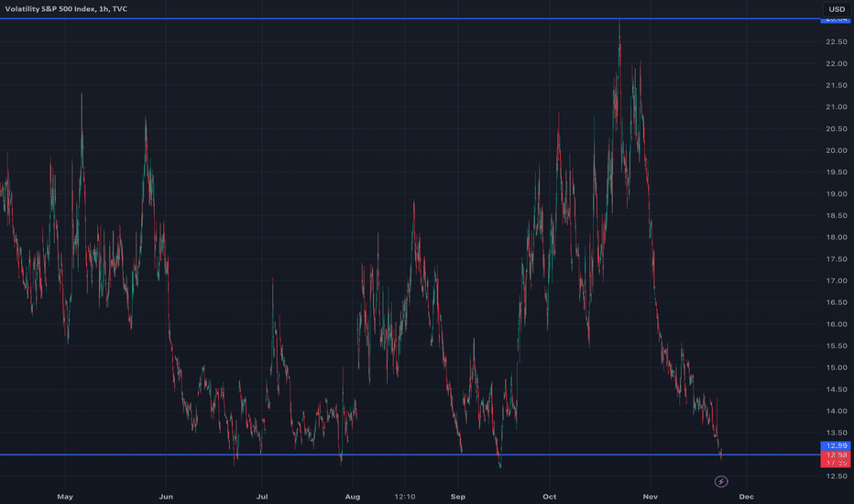Click the Jun label on time axis
Screen dimensions: 854x504
tap(166, 497)
